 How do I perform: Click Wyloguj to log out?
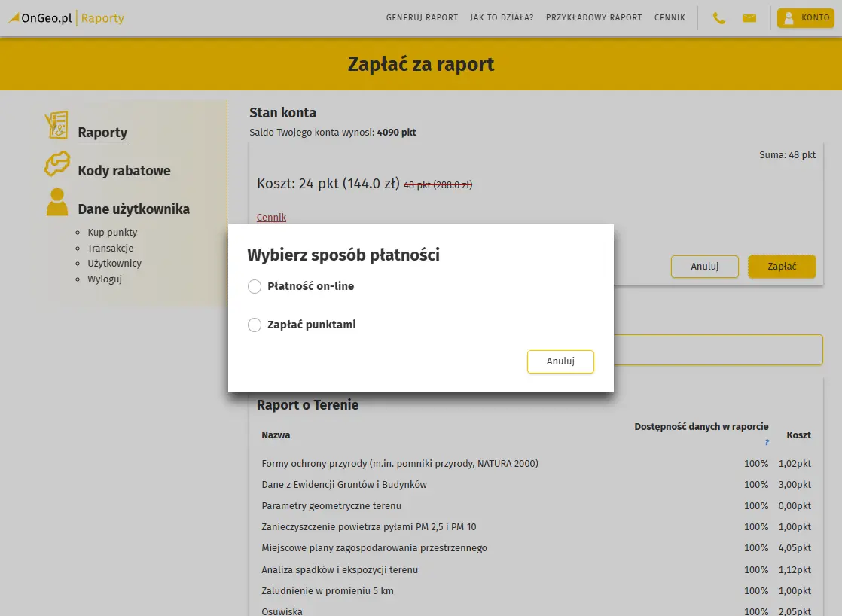105,279
